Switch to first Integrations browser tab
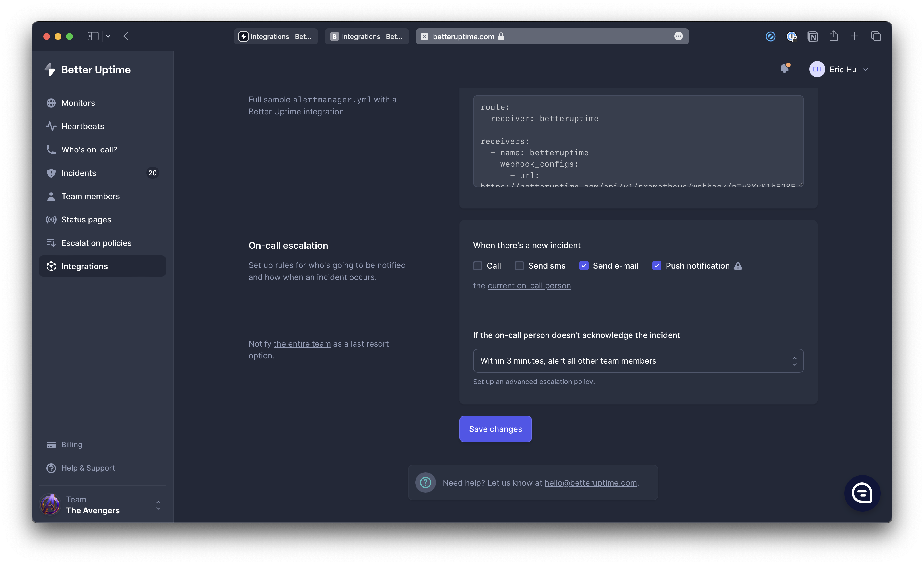 pyautogui.click(x=276, y=36)
